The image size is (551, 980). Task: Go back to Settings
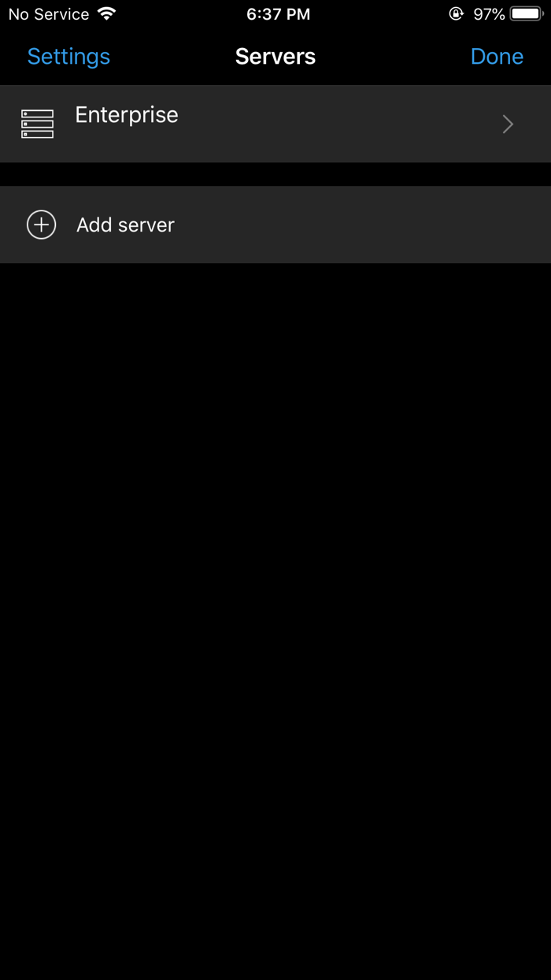(68, 56)
